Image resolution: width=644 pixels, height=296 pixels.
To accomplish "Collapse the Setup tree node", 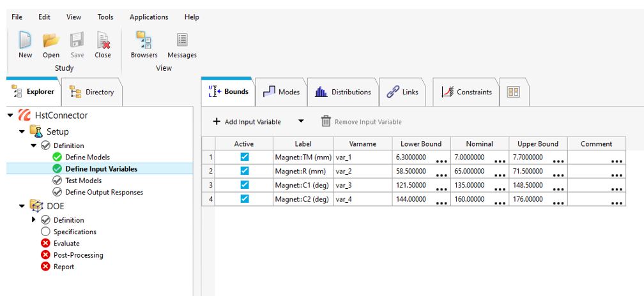I will (x=23, y=131).
